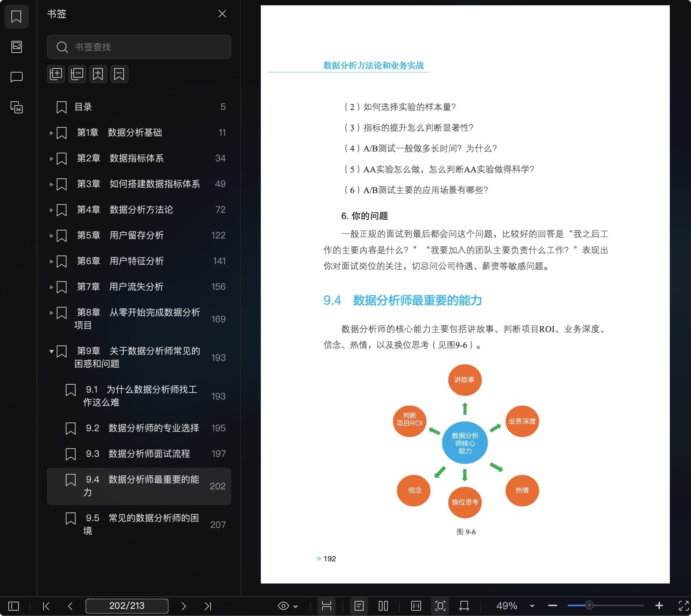
Task: Set actual size 1:1 zoom
Action: 416,606
